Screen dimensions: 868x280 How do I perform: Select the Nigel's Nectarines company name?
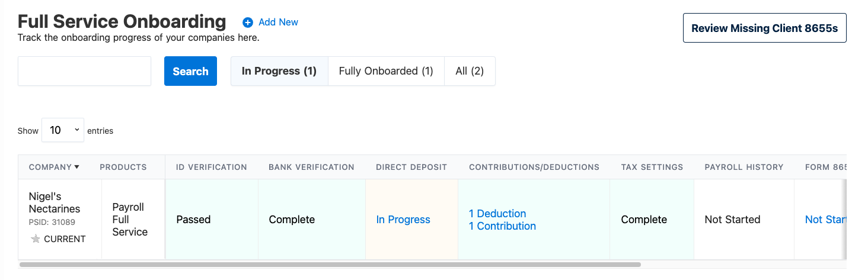pos(55,202)
